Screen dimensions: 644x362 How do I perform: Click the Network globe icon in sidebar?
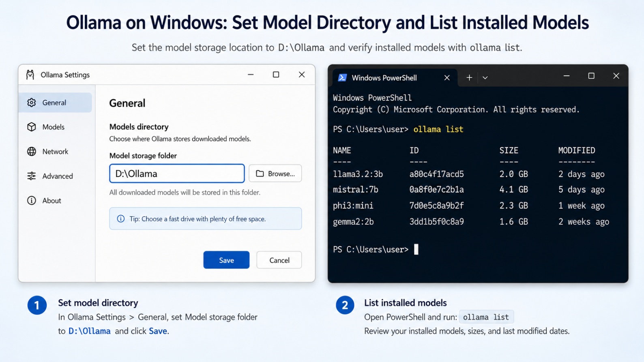pos(32,152)
